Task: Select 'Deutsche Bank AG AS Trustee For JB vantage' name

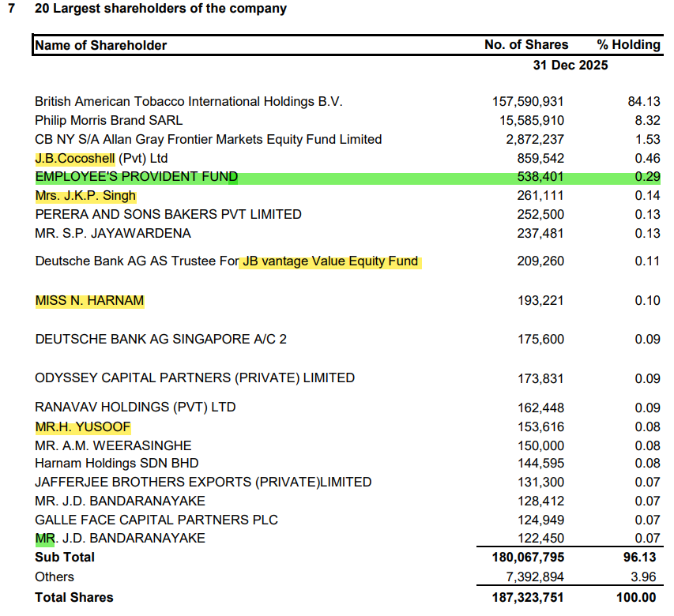Action: [227, 261]
